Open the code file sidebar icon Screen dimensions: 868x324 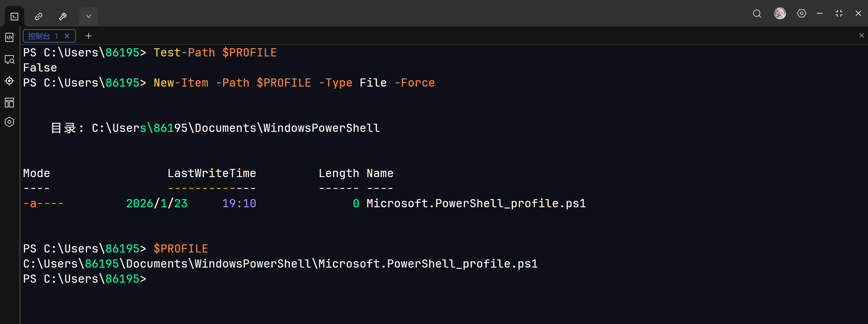tap(9, 37)
